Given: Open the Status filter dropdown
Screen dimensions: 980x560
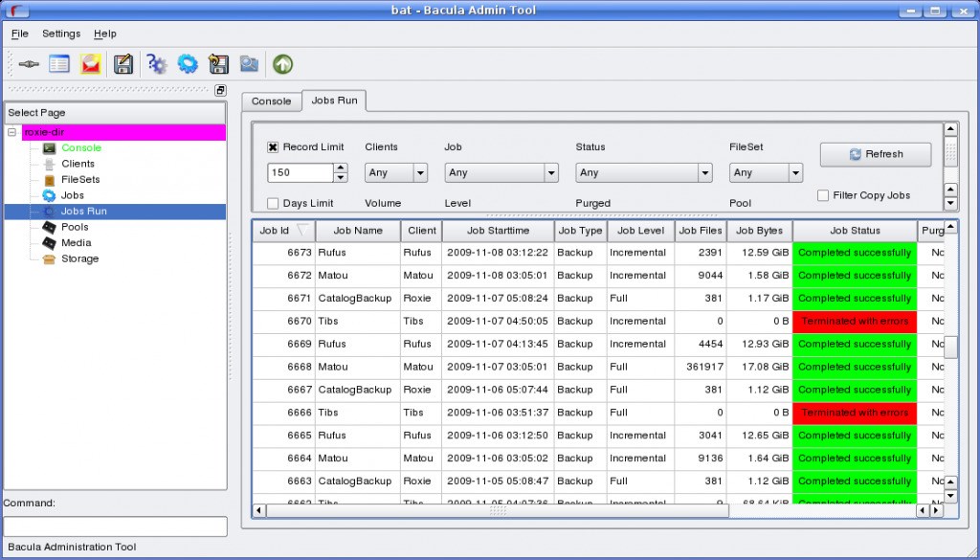Looking at the screenshot, I should pos(644,172).
